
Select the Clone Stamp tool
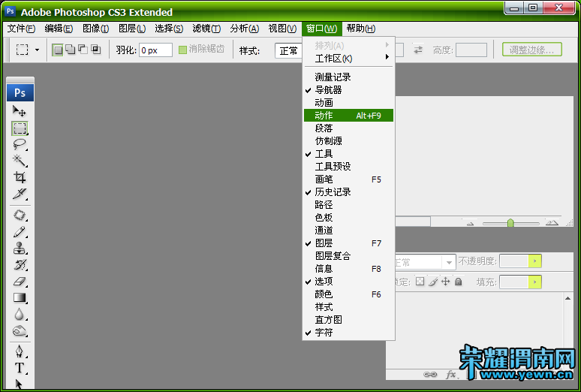(x=20, y=249)
